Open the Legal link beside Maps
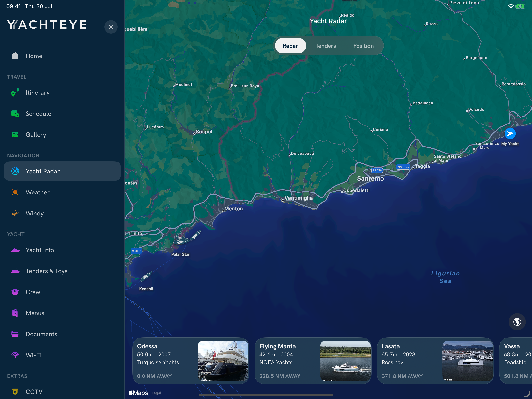 pos(156,393)
